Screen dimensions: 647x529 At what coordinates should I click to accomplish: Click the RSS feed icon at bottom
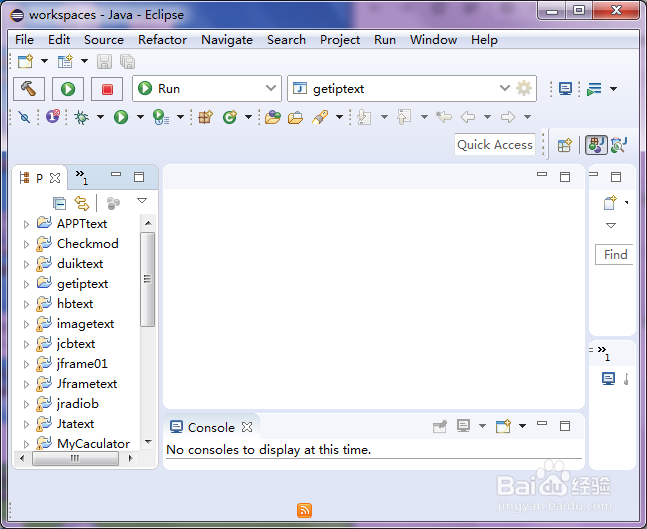click(304, 510)
